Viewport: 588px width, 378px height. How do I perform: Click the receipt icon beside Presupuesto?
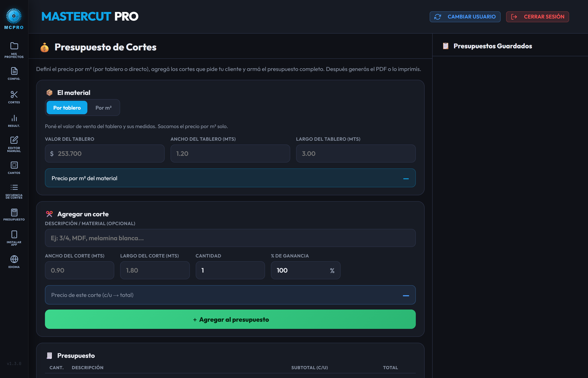49,355
